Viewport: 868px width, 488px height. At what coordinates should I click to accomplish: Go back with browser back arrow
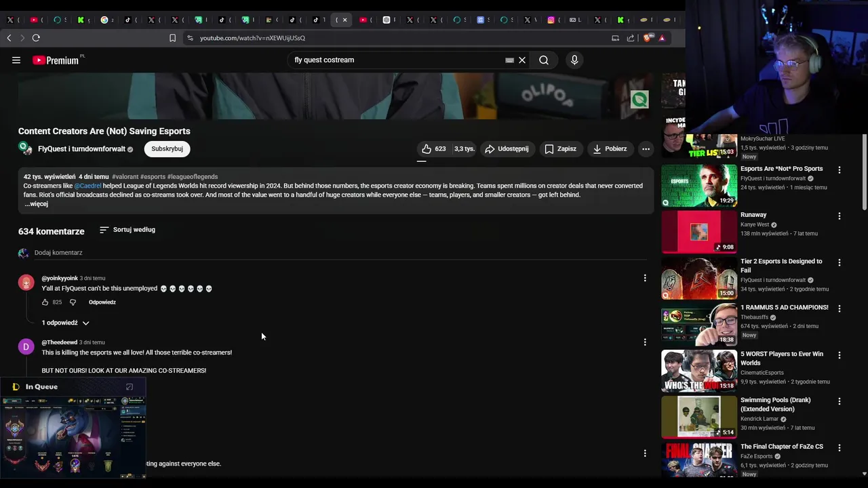pos(9,38)
